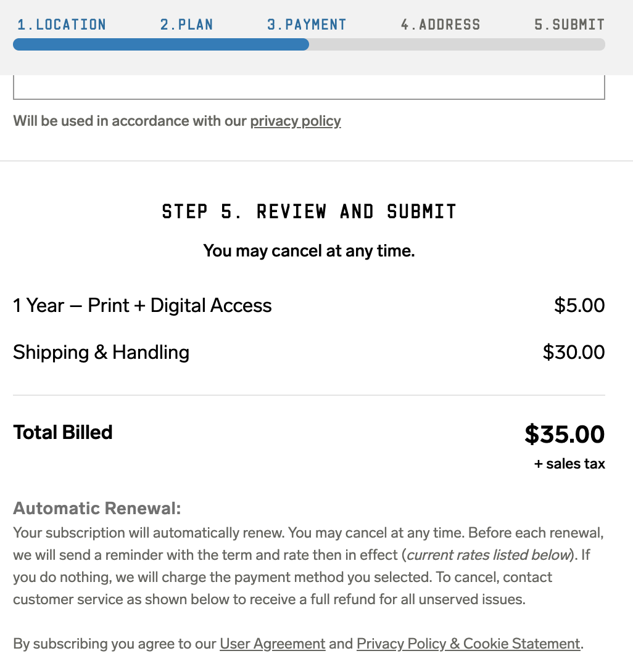The height and width of the screenshot is (672, 633).
Task: Open the 3. Payment step
Action: pyautogui.click(x=307, y=25)
